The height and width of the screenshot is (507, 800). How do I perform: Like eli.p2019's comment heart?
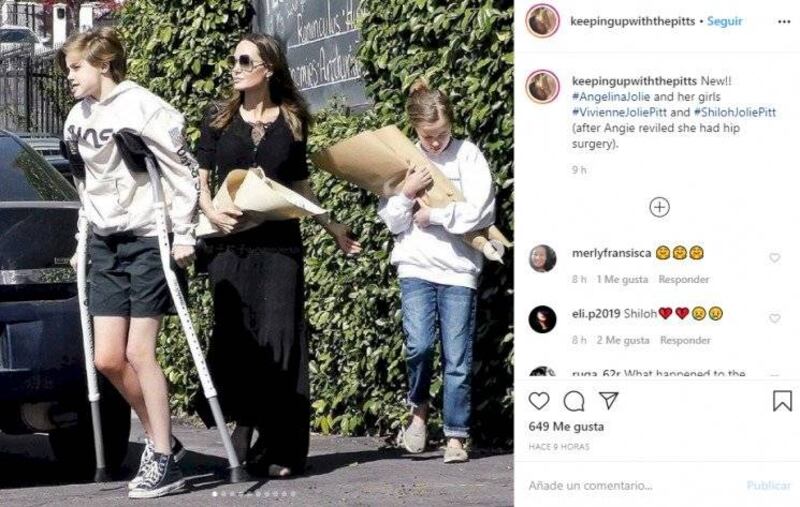pos(774,319)
